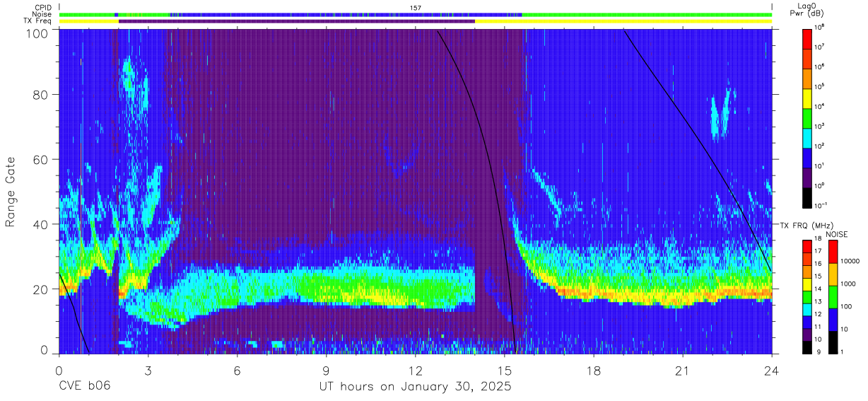Viewport: 868px width, 401px height.
Task: Click the y-axis tick label 80
Action: click(x=41, y=95)
